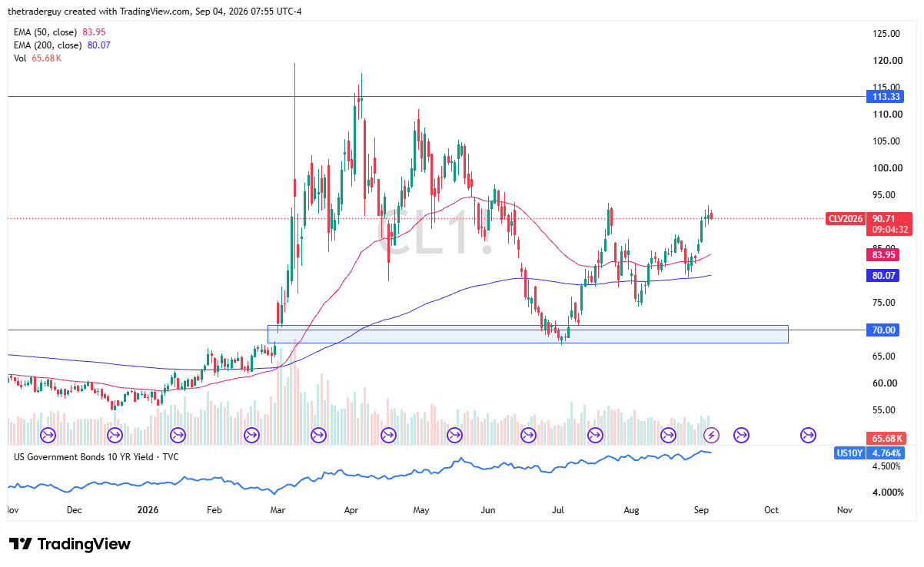Click the US10Y axis label
The height and width of the screenshot is (567, 924).
849,453
